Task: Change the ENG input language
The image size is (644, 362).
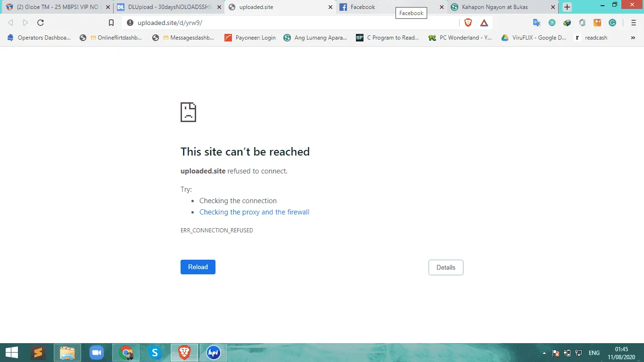Action: point(594,353)
